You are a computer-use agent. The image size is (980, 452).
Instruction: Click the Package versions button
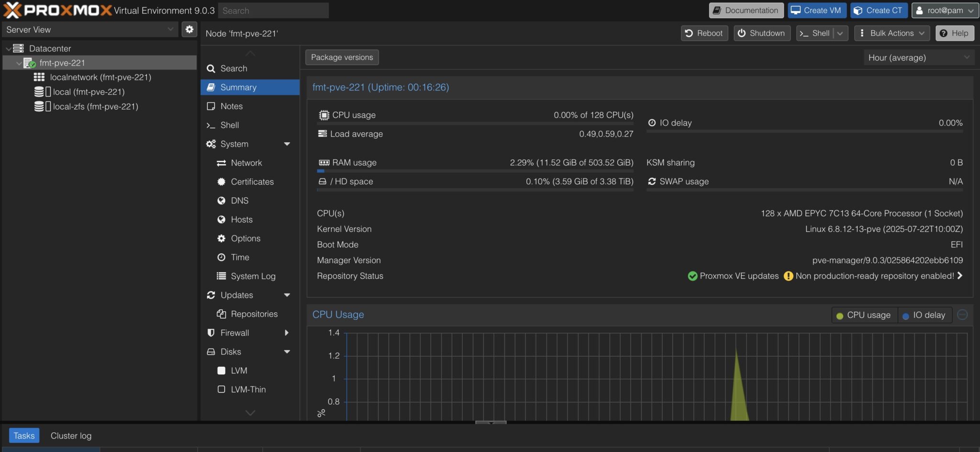342,57
